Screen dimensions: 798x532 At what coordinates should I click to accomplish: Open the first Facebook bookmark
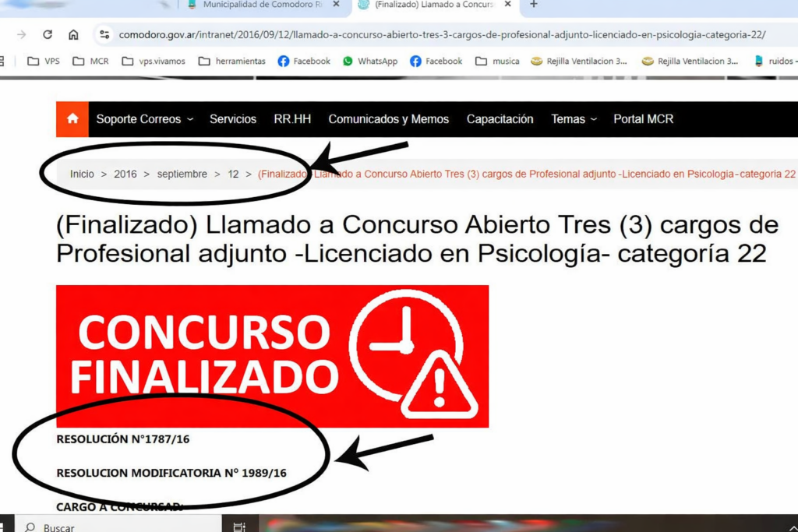coord(304,61)
